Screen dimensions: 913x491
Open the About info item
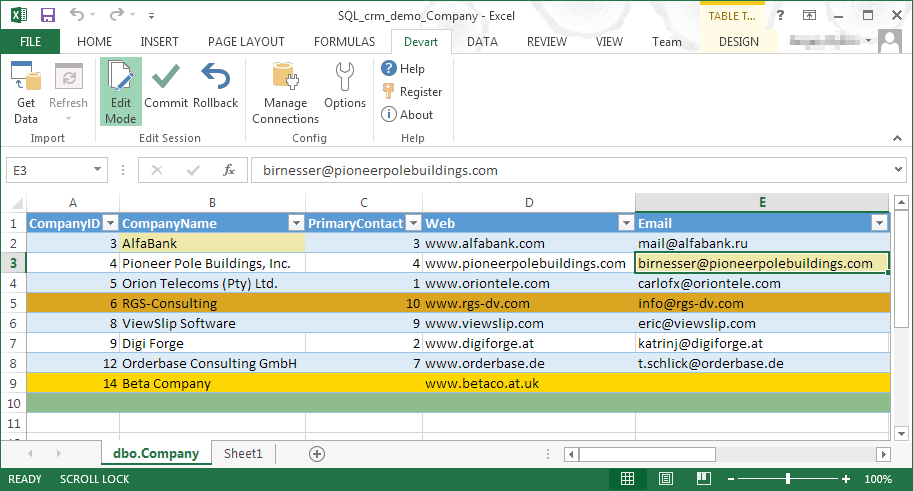click(x=407, y=115)
